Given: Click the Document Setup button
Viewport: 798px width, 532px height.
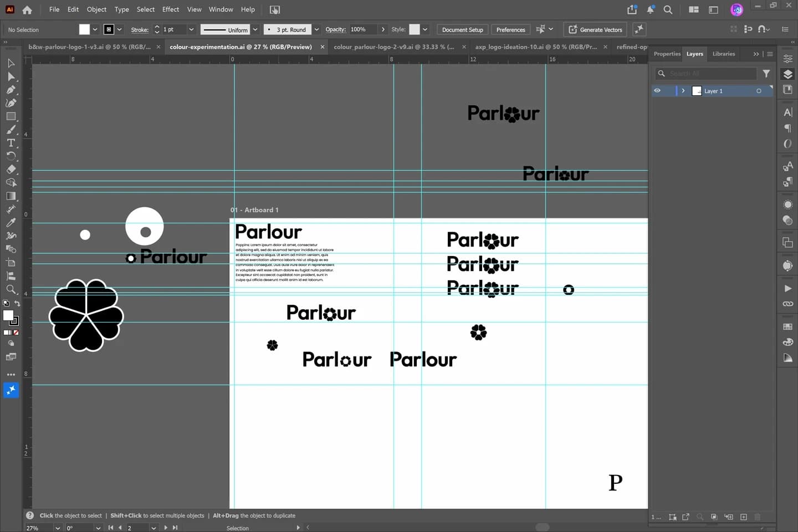Looking at the screenshot, I should click(x=462, y=29).
